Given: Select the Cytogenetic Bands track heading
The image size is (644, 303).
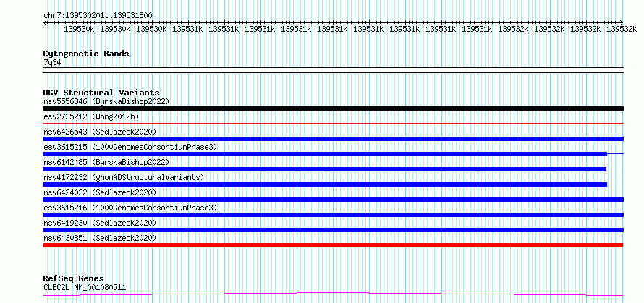Looking at the screenshot, I should 86,54.
